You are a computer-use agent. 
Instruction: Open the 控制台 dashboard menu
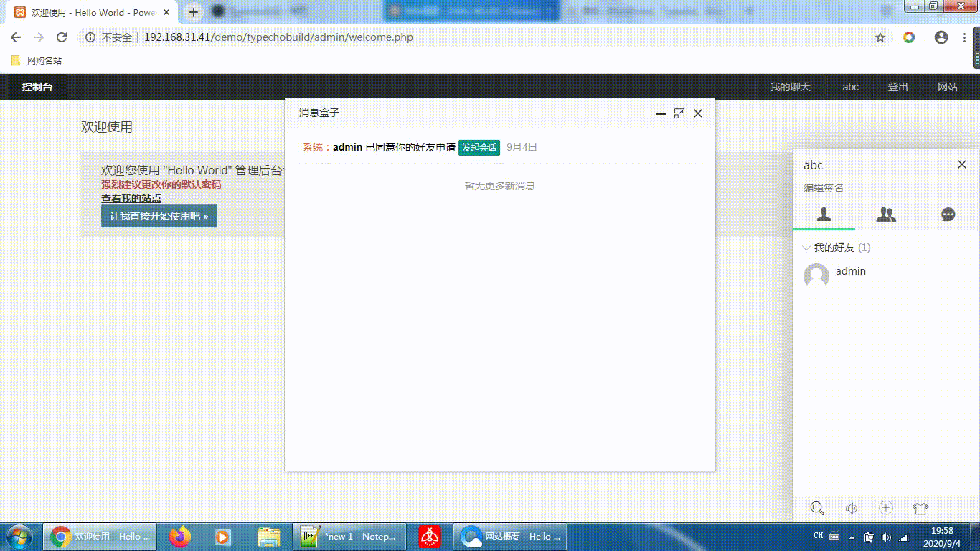point(37,87)
